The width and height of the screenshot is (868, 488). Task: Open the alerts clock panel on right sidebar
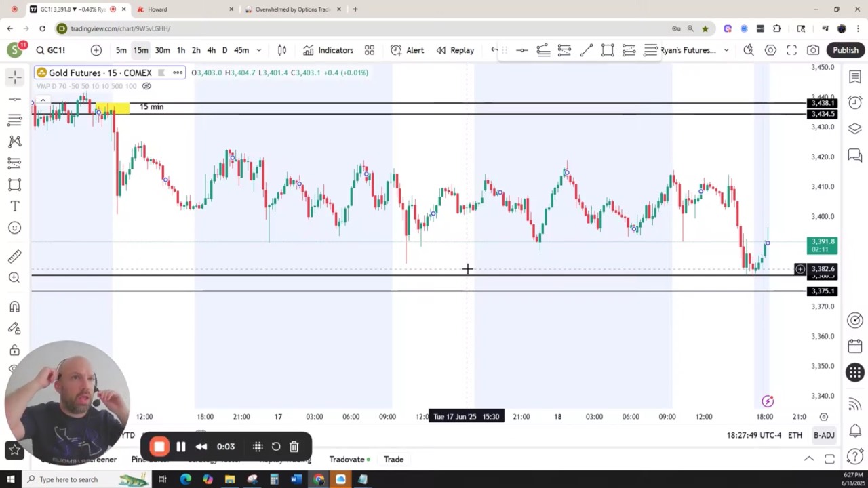click(854, 102)
